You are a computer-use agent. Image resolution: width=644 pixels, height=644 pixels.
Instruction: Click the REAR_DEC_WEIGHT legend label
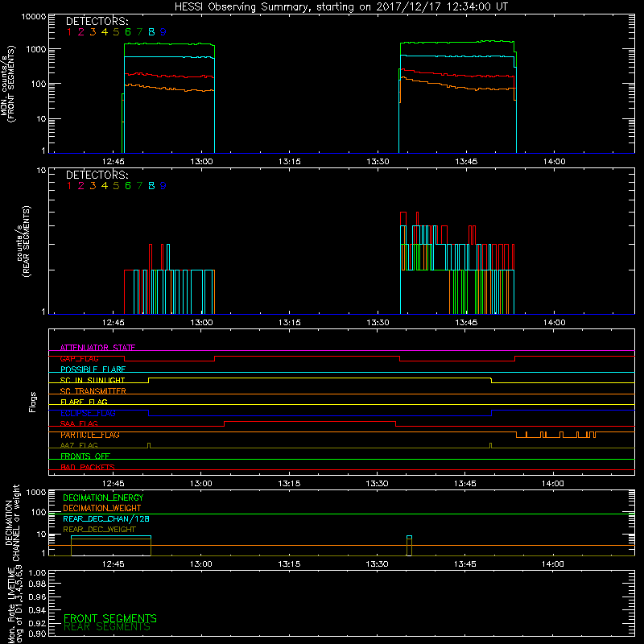pos(99,530)
